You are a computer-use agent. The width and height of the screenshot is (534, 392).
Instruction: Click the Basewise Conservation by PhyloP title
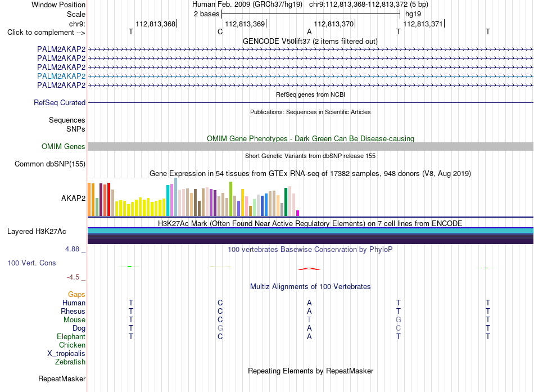click(310, 250)
